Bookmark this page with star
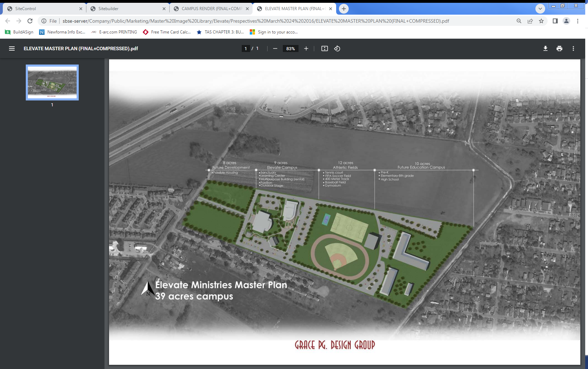Viewport: 588px width, 369px height. point(541,21)
